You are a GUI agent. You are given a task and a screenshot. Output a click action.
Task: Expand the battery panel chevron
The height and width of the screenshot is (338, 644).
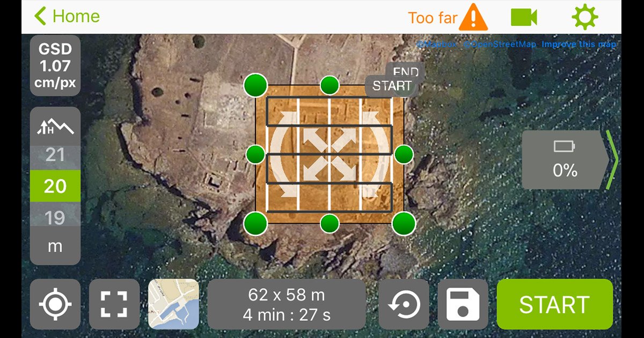click(x=612, y=160)
